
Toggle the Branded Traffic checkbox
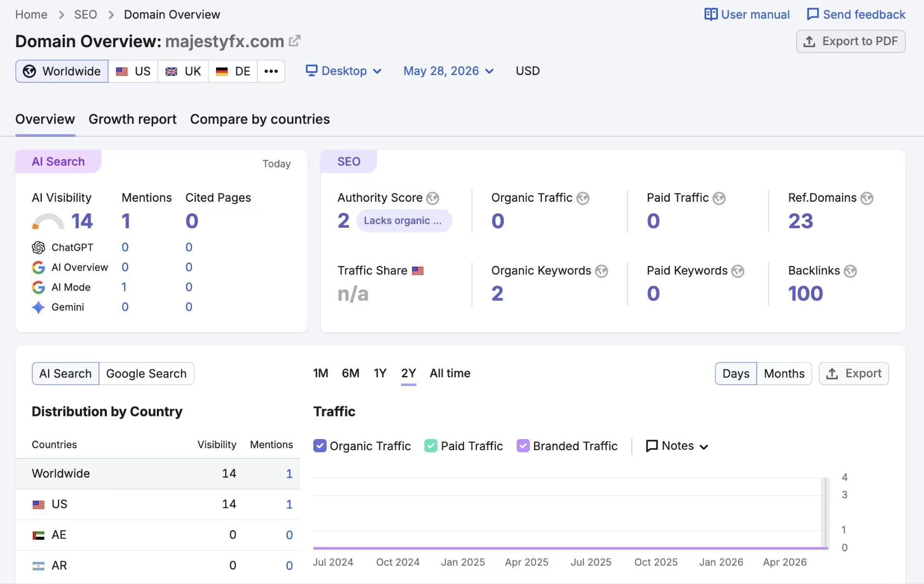[x=523, y=446]
